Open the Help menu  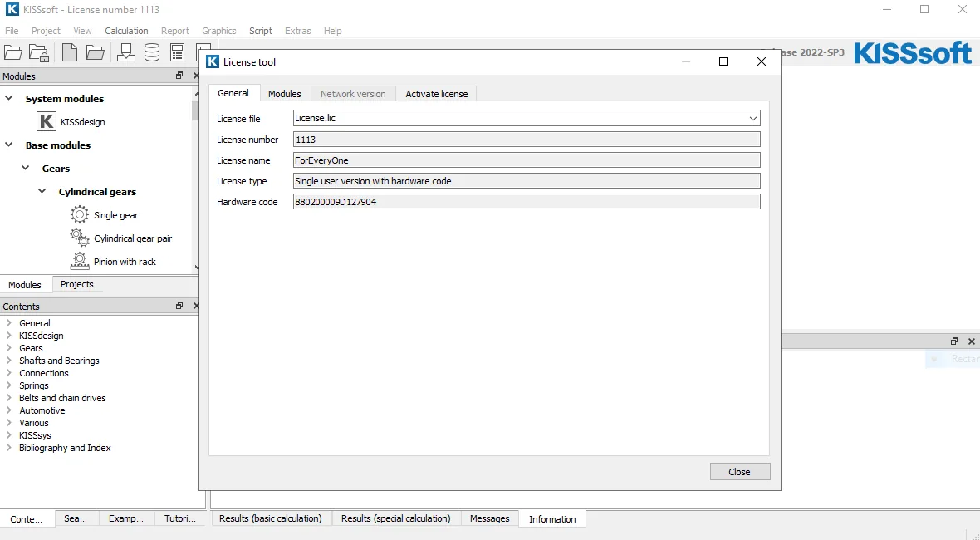[332, 31]
